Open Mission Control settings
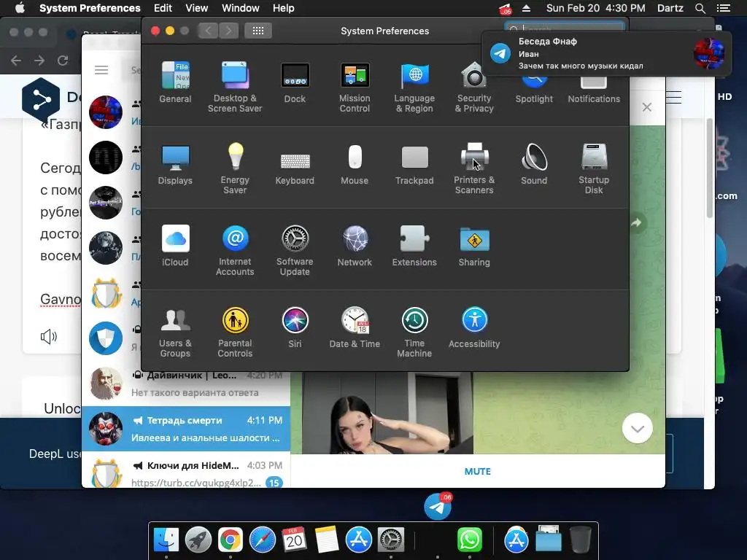 pos(355,87)
